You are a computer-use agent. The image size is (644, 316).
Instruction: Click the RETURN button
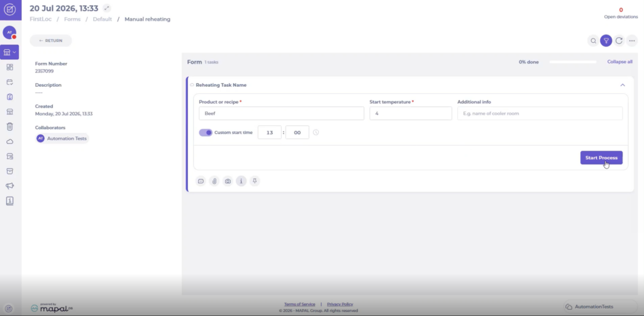click(50, 41)
